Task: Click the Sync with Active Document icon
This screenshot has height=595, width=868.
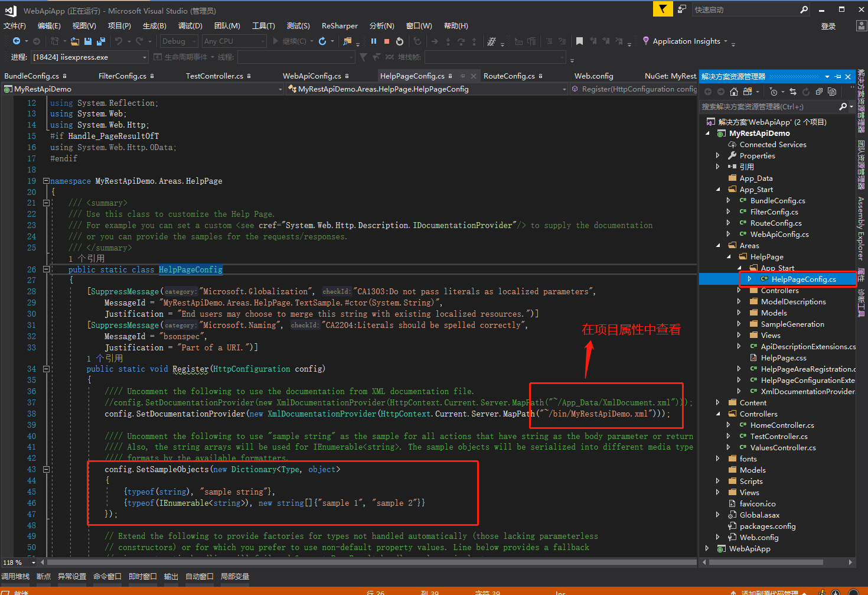Action: (793, 92)
